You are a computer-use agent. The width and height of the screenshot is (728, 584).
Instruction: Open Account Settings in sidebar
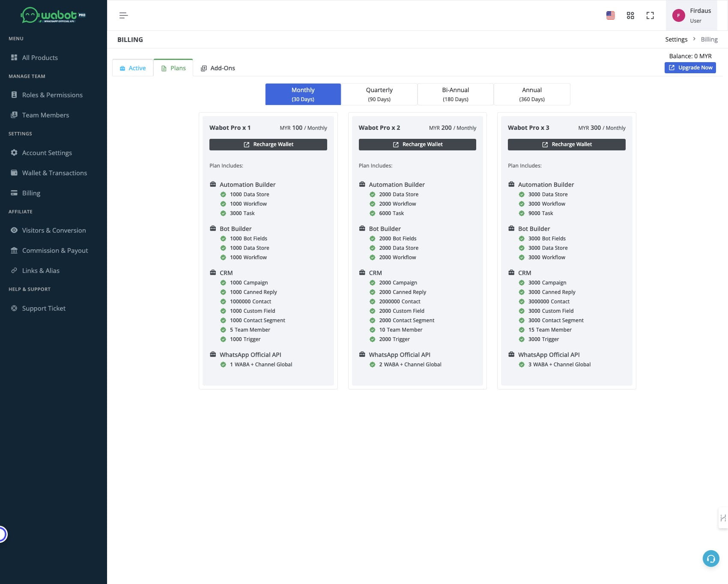[54, 153]
